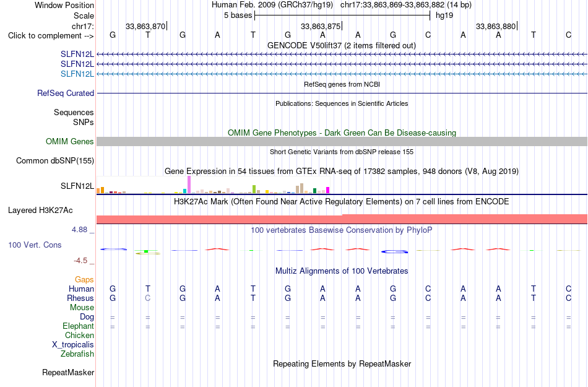588x387 pixels.
Task: Click 'Repeating Elements by RepeatMasker' title
Action: tap(342, 363)
